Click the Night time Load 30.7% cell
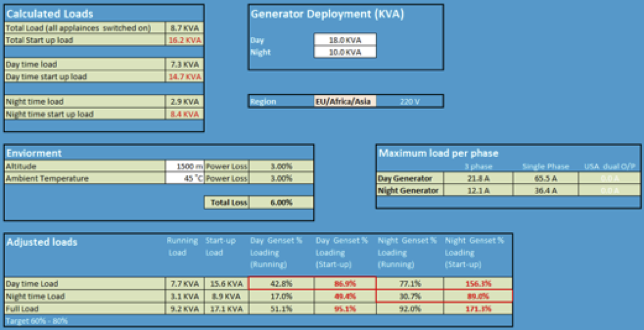The image size is (644, 330). tap(410, 296)
